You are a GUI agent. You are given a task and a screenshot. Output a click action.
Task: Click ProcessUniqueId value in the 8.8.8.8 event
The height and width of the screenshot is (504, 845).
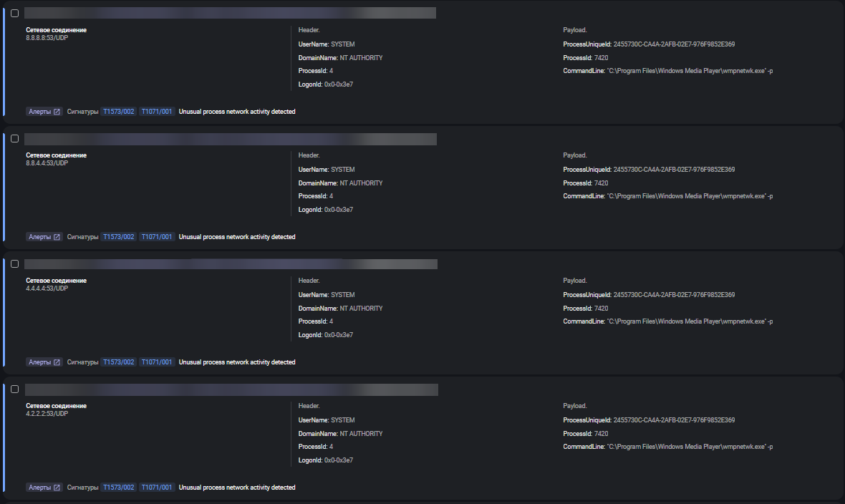pos(674,44)
